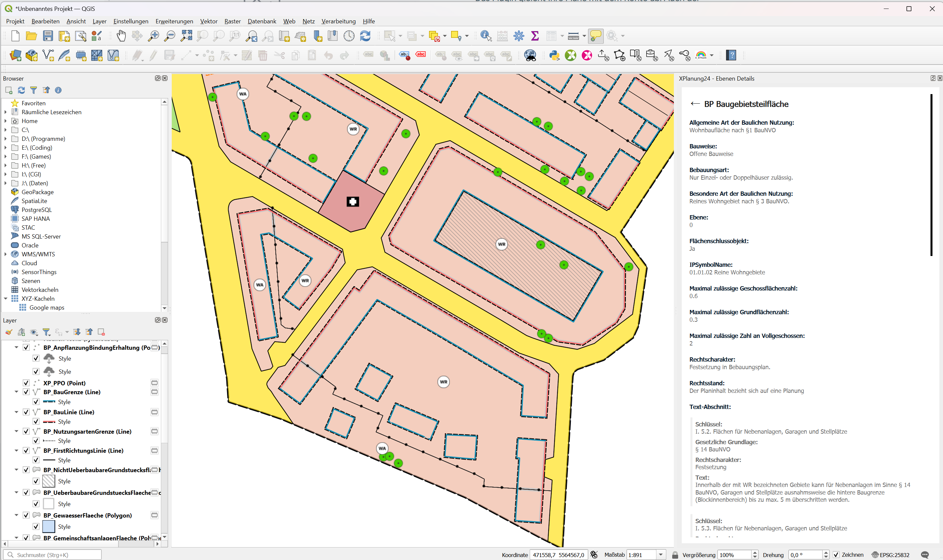Viewport: 943px width, 560px height.
Task: Click the Koordinate input field
Action: [x=558, y=555]
